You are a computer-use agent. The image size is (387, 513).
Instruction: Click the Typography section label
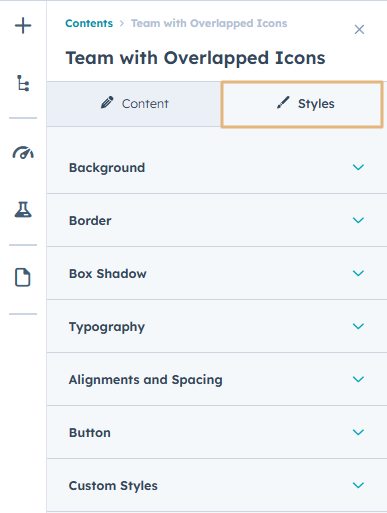pyautogui.click(x=107, y=327)
